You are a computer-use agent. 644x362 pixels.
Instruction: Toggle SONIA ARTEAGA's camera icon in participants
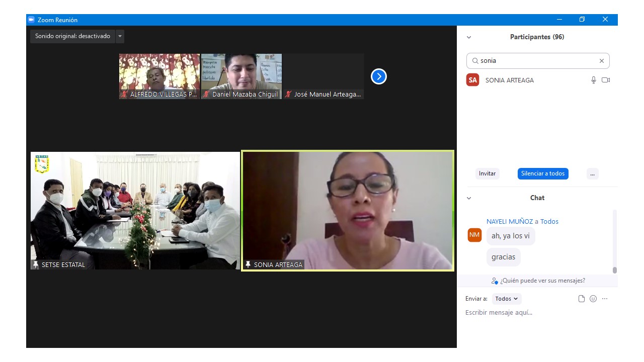pos(606,80)
